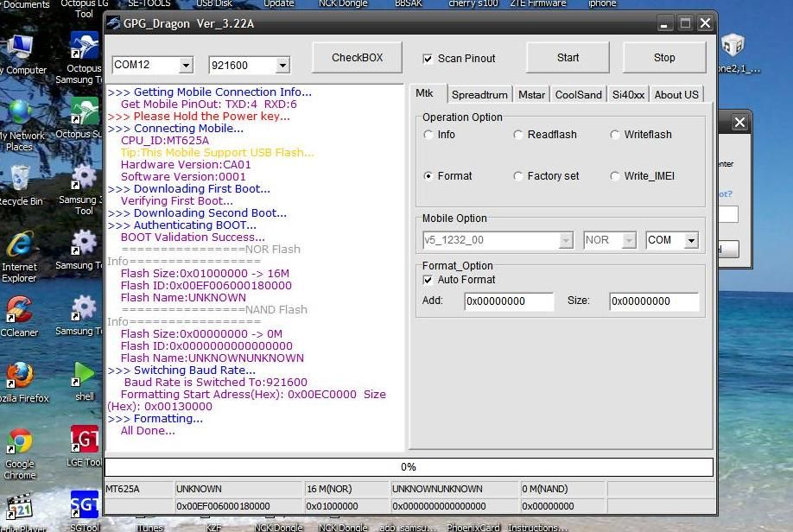Minimize the GPG_Dragon window

664,23
